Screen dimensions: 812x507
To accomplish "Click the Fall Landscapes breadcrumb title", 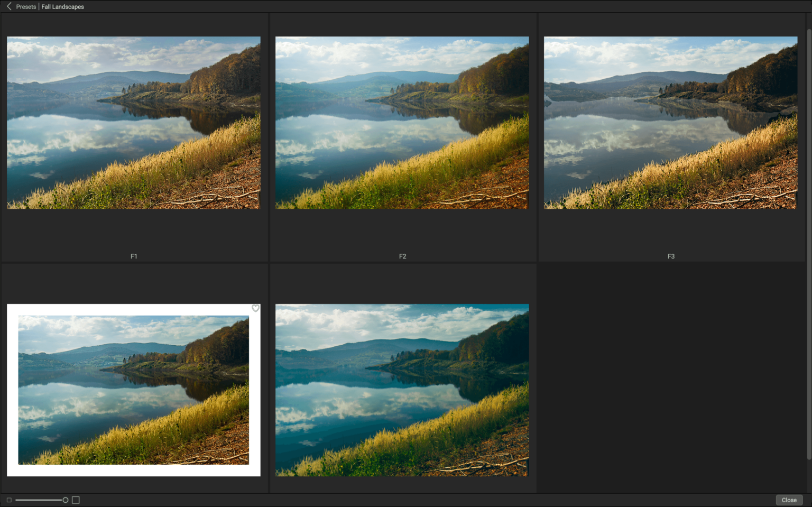I will pos(62,6).
